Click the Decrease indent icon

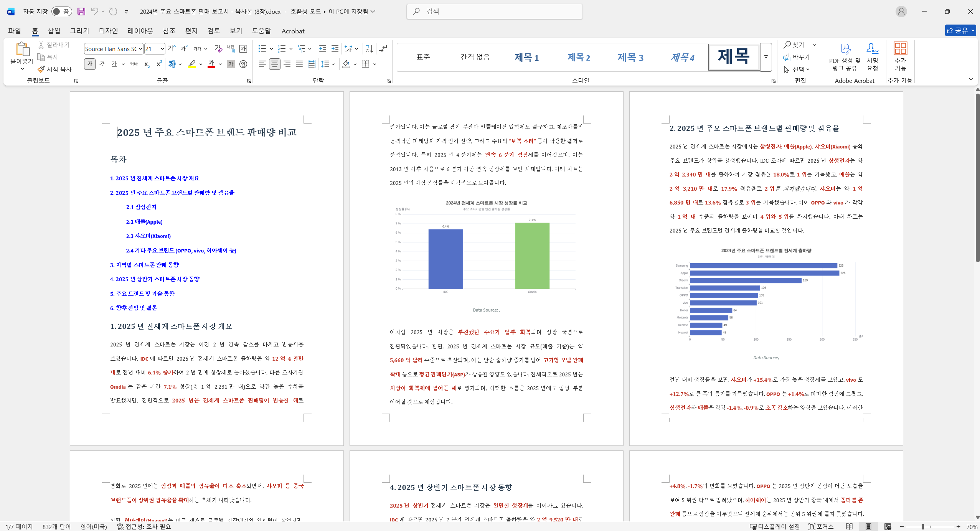pyautogui.click(x=323, y=49)
